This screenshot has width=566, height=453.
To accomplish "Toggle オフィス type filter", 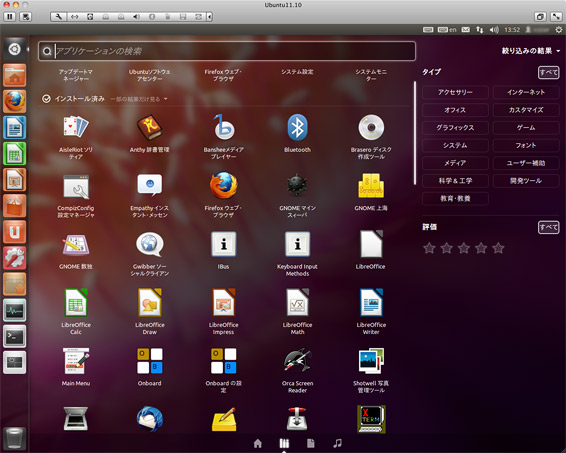I will (455, 110).
